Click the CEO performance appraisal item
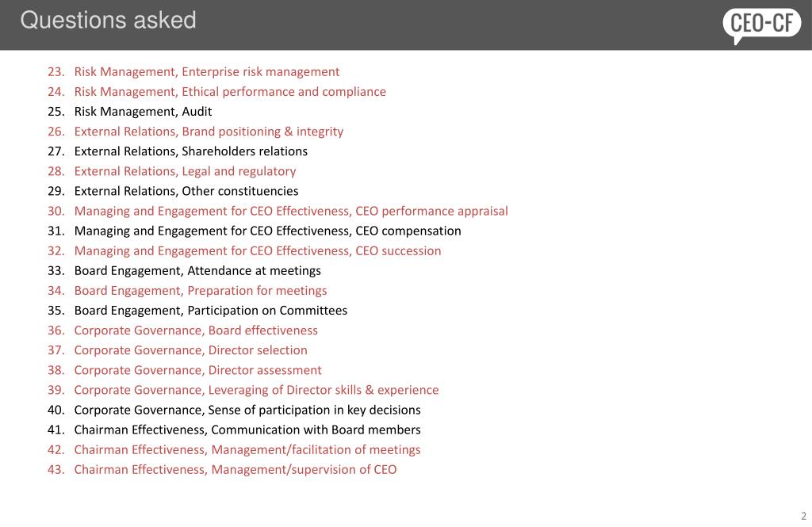 (291, 211)
